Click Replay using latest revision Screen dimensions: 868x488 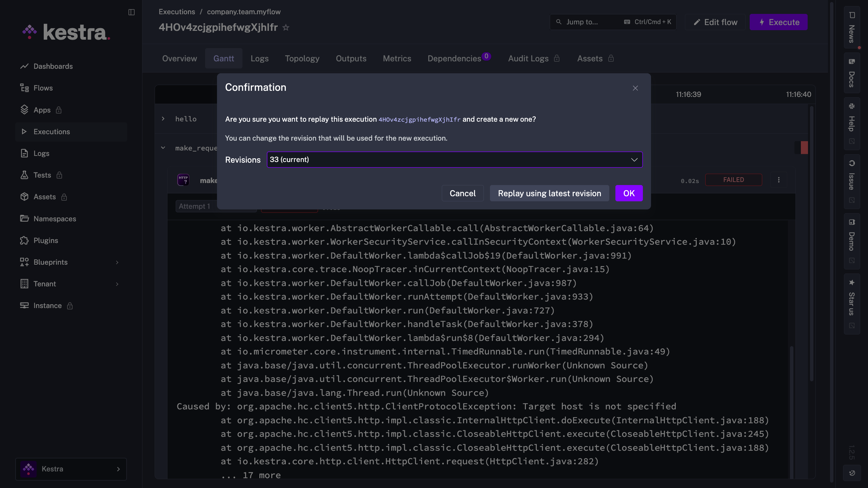pyautogui.click(x=549, y=193)
